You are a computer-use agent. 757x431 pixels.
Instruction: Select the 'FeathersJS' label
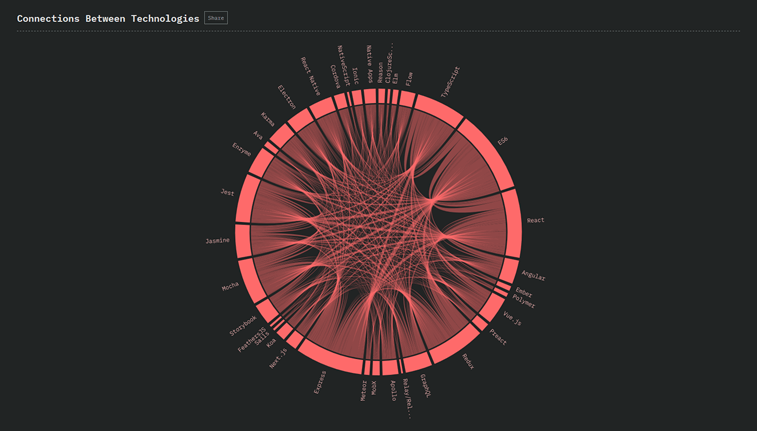pos(252,340)
